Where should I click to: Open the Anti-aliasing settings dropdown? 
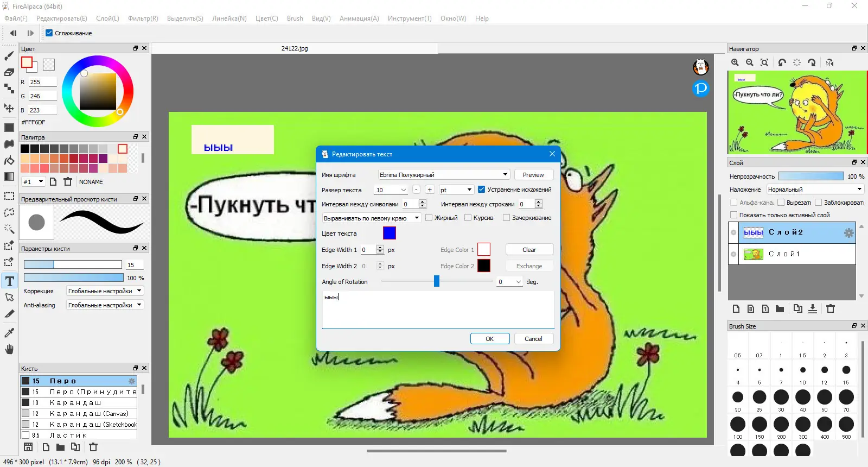(x=105, y=305)
